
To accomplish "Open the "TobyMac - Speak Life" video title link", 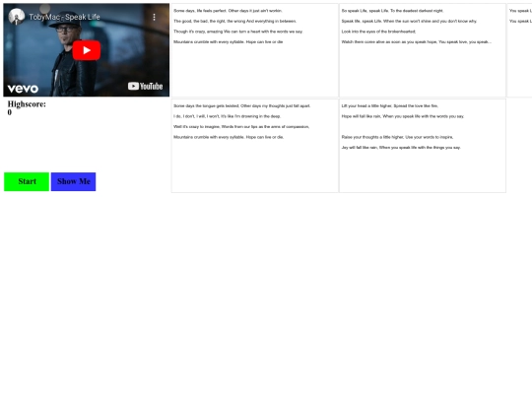I will (64, 17).
